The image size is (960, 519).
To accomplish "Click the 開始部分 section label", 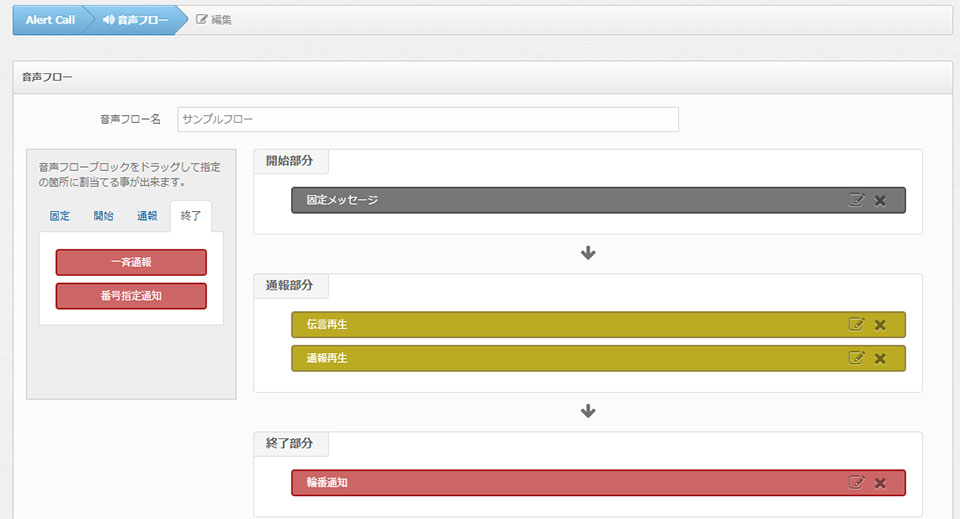I will pyautogui.click(x=290, y=161).
